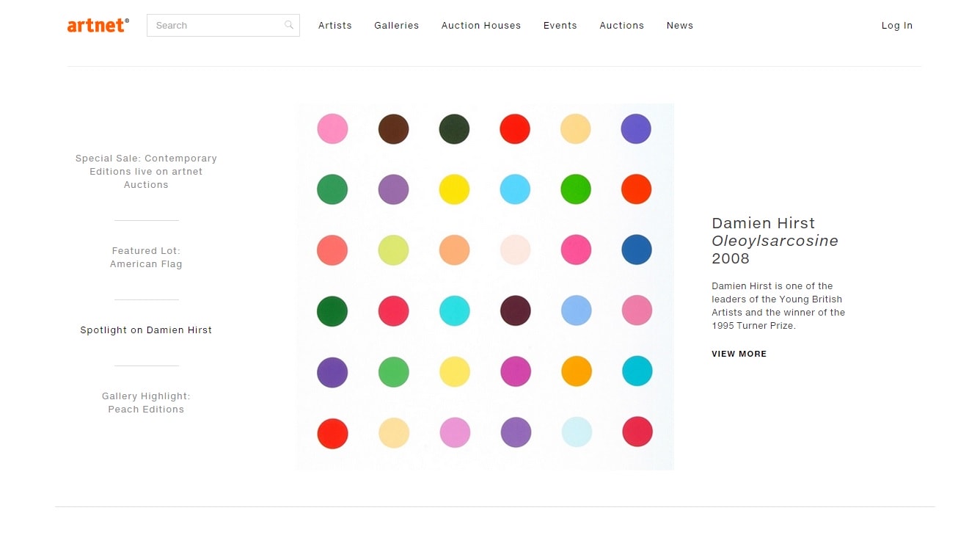
Task: Click the Damien Hirst artist name heading
Action: point(763,222)
